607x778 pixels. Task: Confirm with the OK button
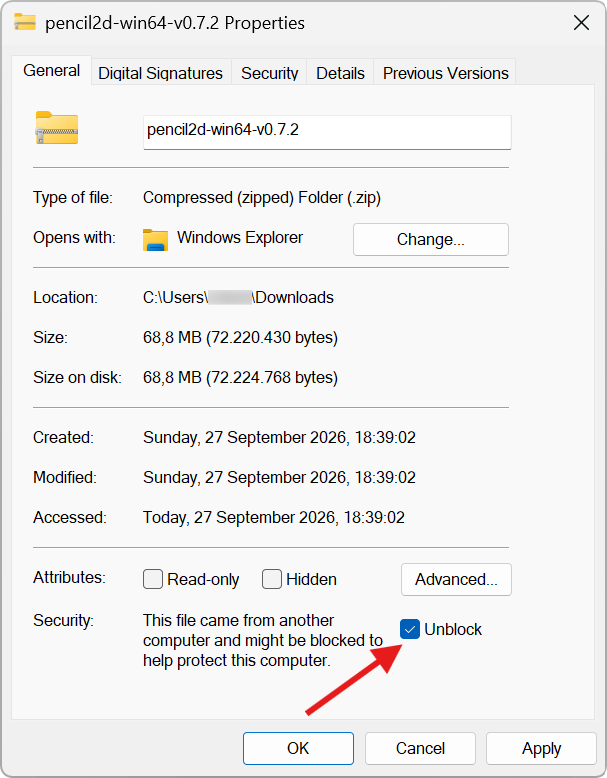[298, 748]
